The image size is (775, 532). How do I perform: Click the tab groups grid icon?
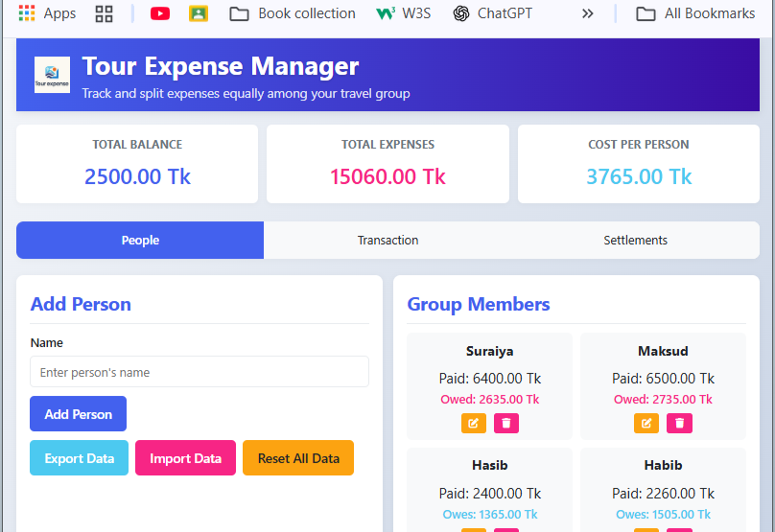[x=104, y=13]
